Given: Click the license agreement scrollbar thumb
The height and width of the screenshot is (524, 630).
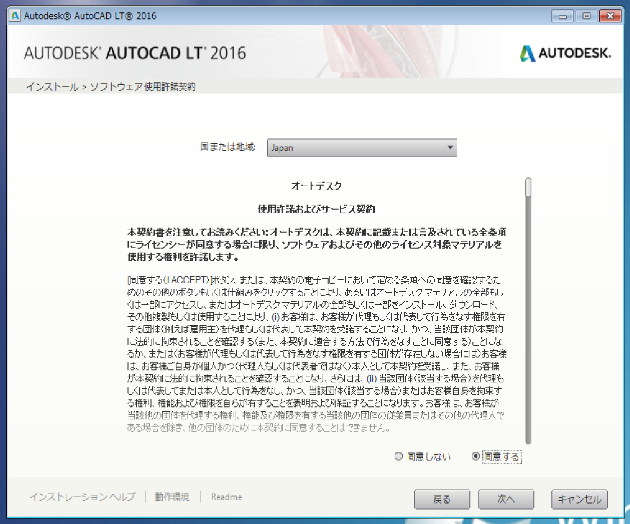Looking at the screenshot, I should [x=528, y=188].
